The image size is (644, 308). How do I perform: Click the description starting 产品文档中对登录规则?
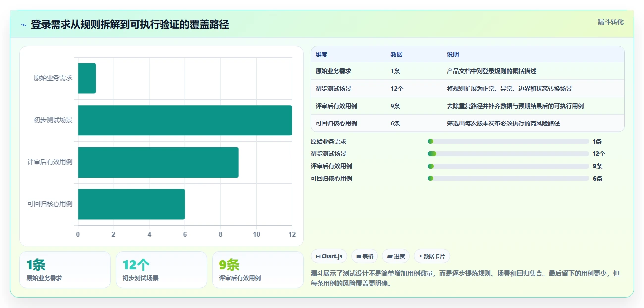pos(491,71)
